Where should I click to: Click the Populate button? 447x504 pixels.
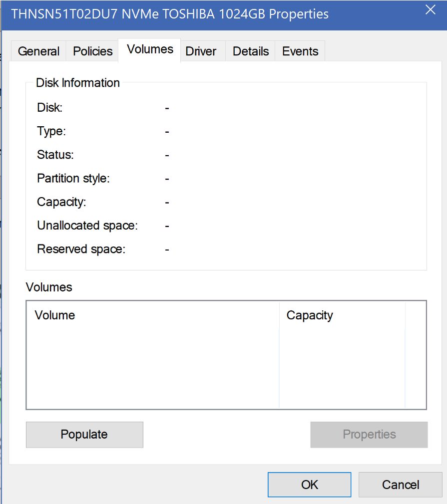tap(84, 435)
